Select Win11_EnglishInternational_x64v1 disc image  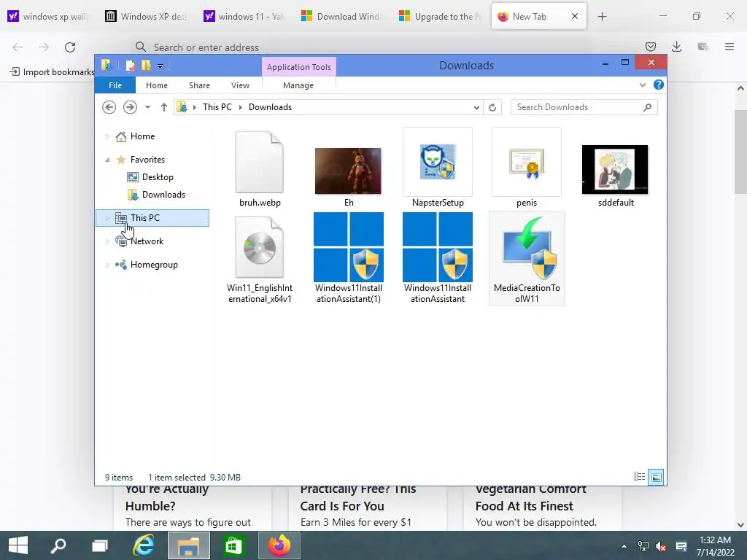(x=260, y=247)
